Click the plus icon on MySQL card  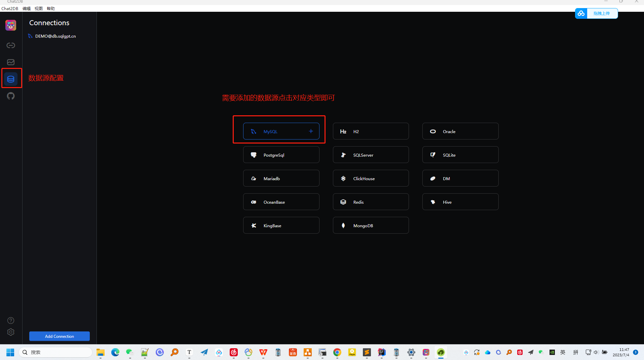(311, 131)
